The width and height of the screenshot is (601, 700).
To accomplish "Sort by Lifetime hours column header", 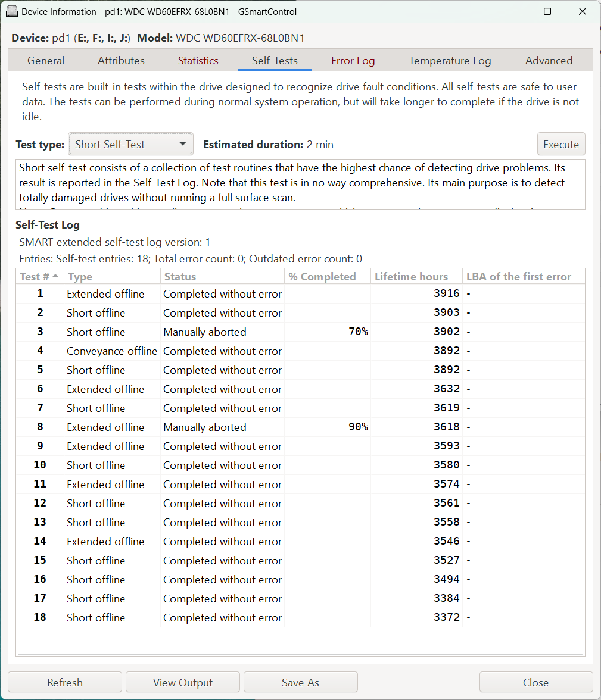I will click(416, 276).
